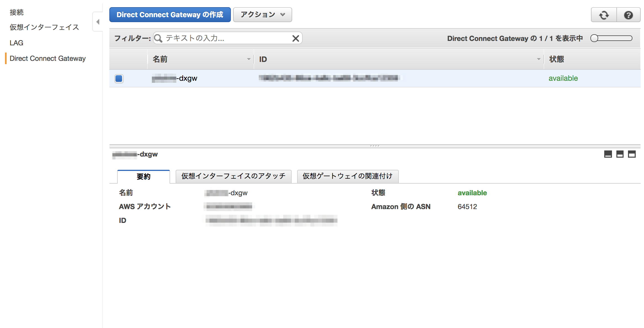
Task: Check the checkbox of the dxgw row
Action: point(119,78)
